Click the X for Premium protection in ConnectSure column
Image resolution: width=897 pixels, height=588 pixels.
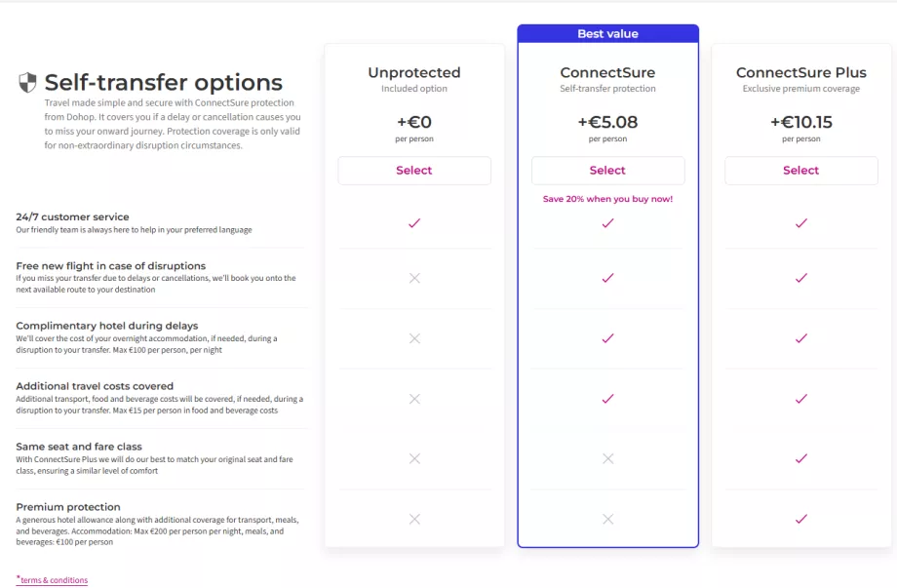coord(607,521)
